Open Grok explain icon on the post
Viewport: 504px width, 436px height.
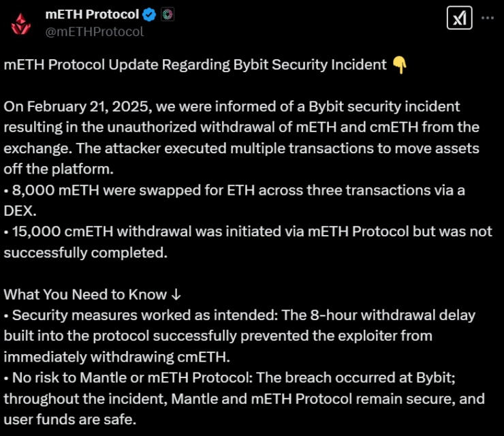(x=459, y=18)
